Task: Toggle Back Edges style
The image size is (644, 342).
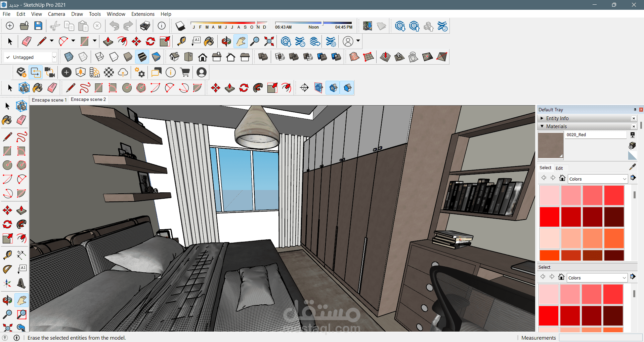Action: pyautogui.click(x=83, y=57)
